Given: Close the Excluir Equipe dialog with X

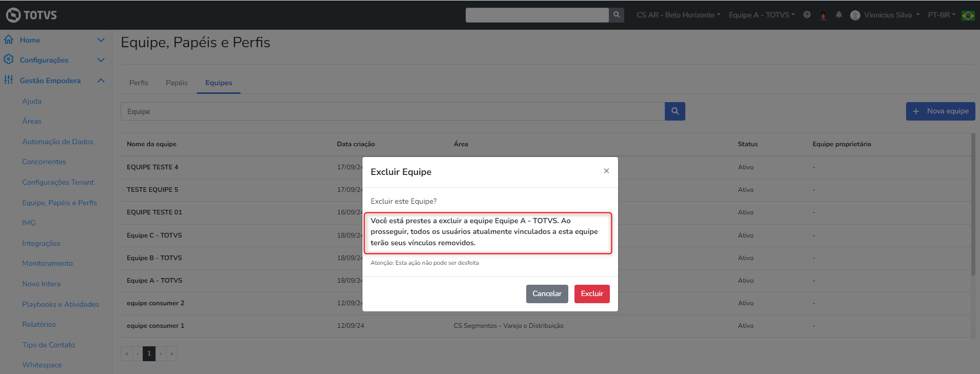Looking at the screenshot, I should tap(606, 171).
